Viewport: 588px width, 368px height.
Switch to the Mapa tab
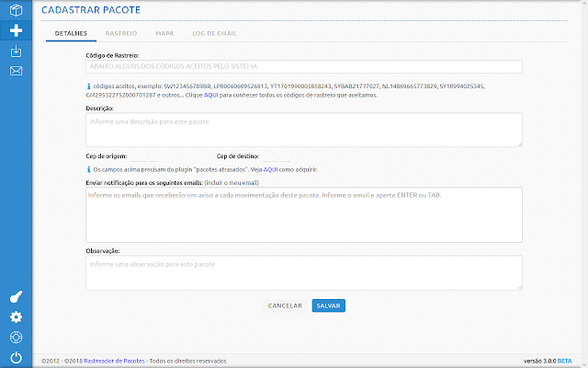click(x=164, y=33)
